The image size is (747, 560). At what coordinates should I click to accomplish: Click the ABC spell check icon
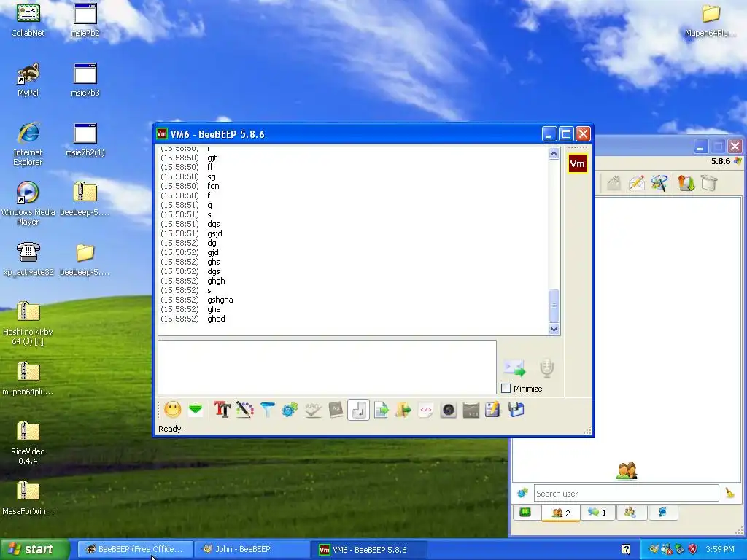pos(312,410)
